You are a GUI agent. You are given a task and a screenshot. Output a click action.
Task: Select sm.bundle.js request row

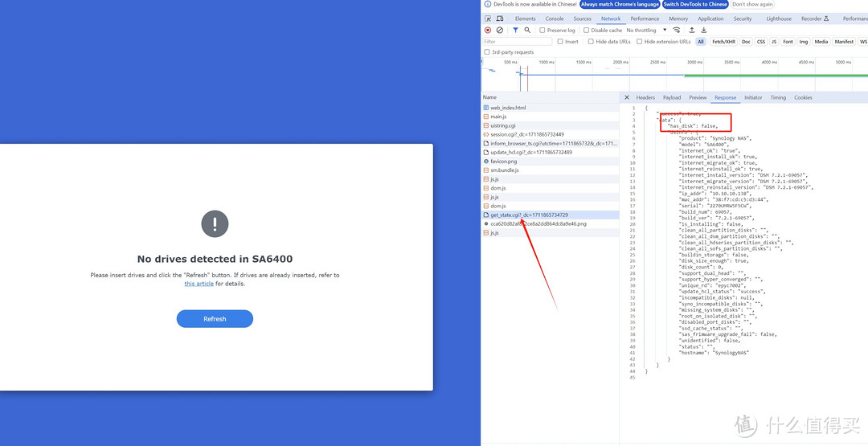click(x=551, y=170)
